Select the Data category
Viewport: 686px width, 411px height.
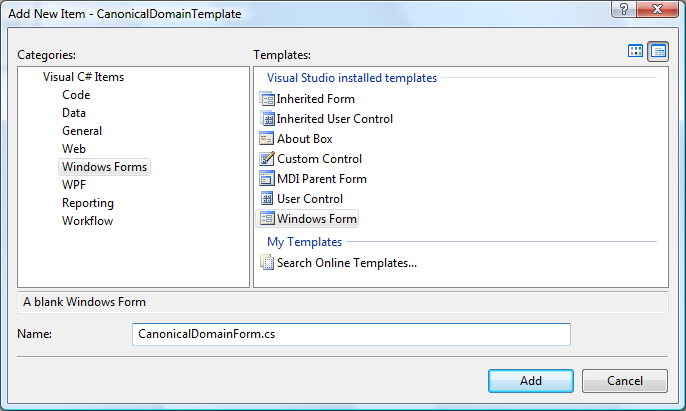[x=74, y=113]
